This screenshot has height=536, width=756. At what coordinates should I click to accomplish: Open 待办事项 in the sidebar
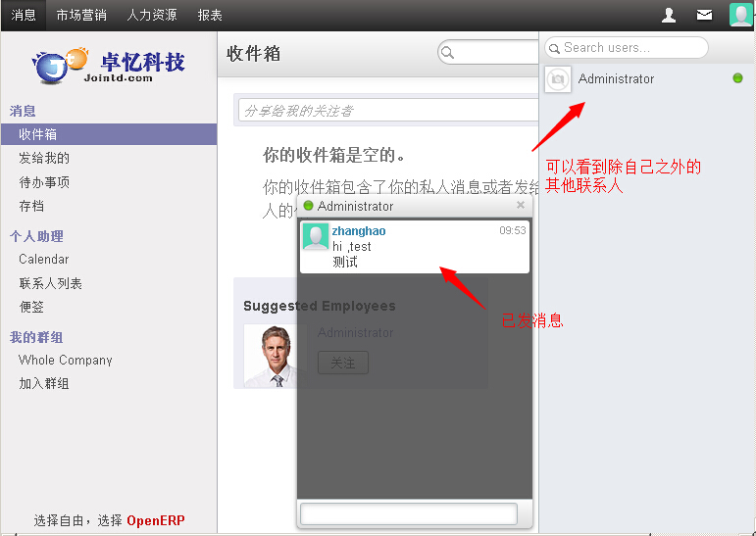[44, 182]
